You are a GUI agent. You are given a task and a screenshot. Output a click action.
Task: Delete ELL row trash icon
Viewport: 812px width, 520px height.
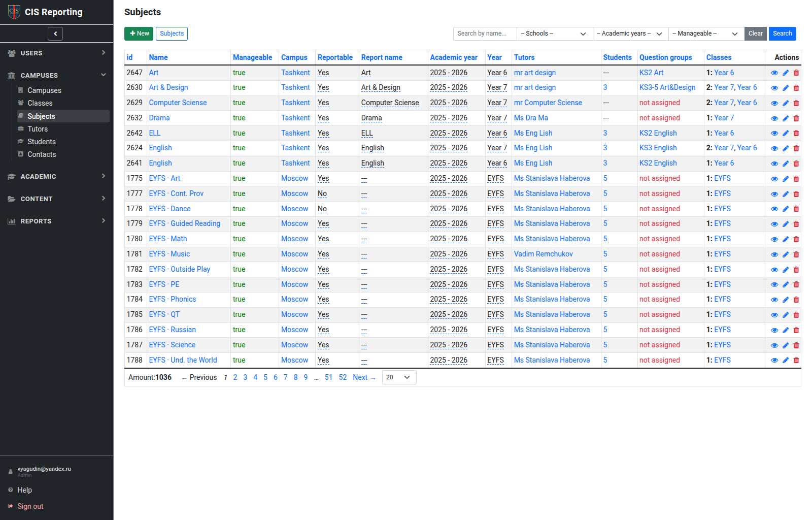[x=796, y=133]
